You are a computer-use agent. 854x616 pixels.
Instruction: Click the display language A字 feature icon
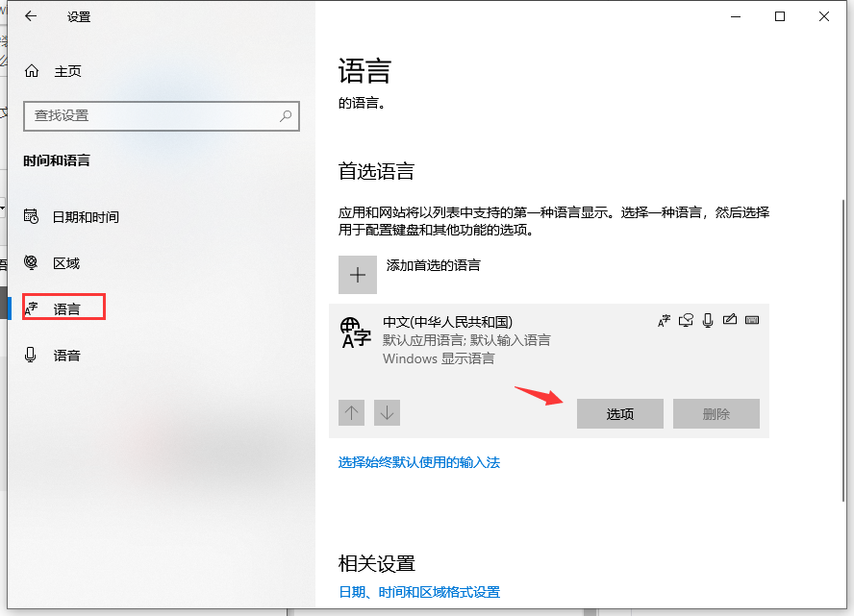pos(664,321)
